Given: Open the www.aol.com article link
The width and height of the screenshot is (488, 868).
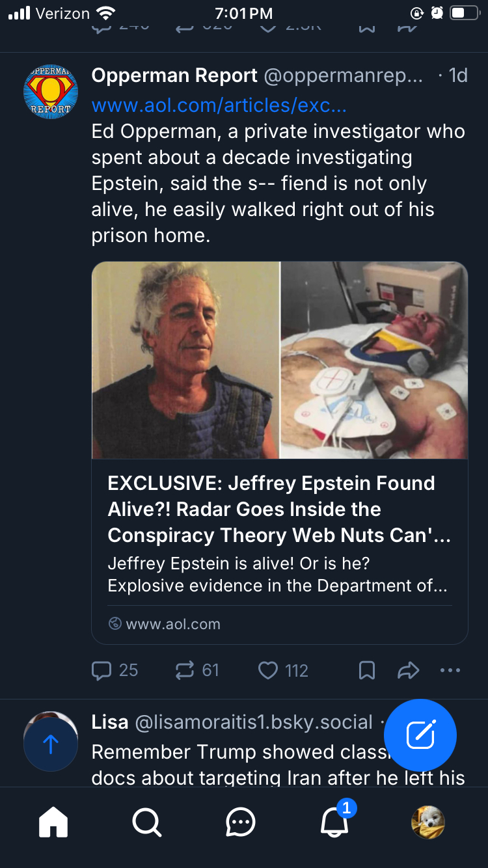Looking at the screenshot, I should click(x=219, y=105).
